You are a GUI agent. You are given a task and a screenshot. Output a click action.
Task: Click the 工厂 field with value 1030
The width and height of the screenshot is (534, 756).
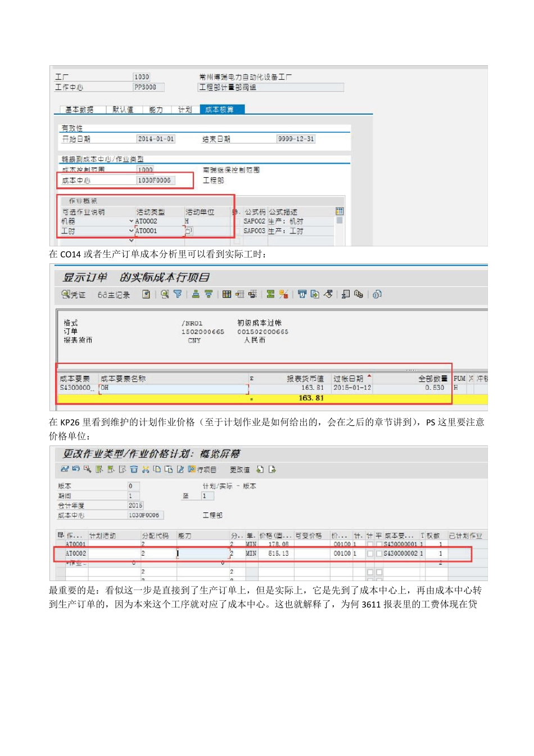click(x=142, y=77)
